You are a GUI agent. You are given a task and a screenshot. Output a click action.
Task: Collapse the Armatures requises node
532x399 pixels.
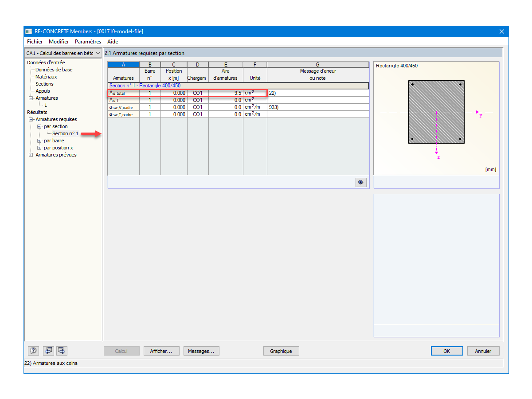click(x=31, y=119)
